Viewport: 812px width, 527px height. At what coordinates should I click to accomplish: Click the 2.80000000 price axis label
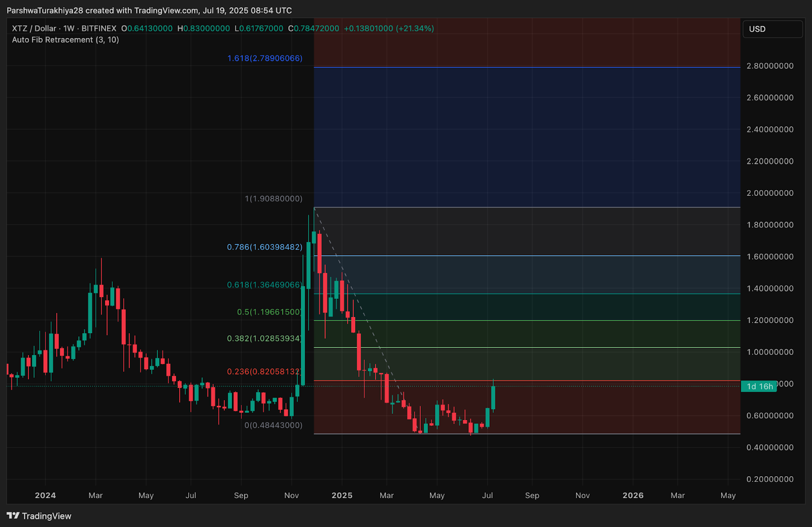pyautogui.click(x=770, y=66)
